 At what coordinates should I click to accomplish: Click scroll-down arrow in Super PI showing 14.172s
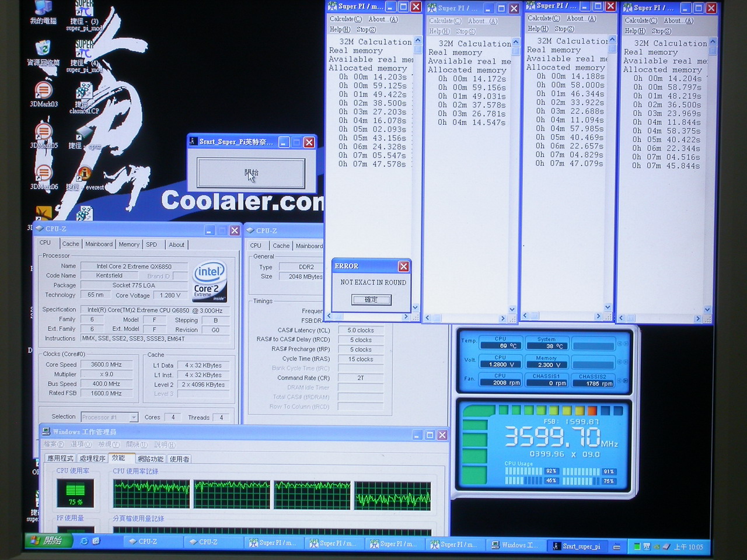(x=512, y=309)
